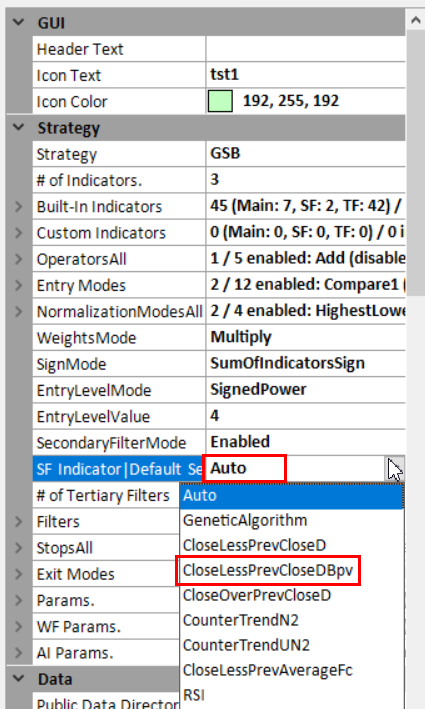Click the Header Text value field
425x709 pixels.
(306, 48)
